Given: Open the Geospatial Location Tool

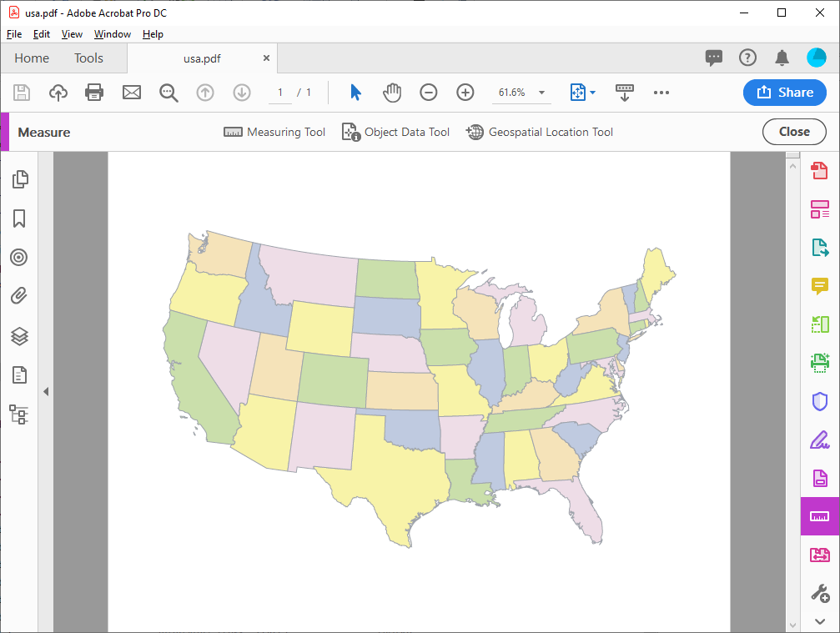Looking at the screenshot, I should click(x=539, y=132).
